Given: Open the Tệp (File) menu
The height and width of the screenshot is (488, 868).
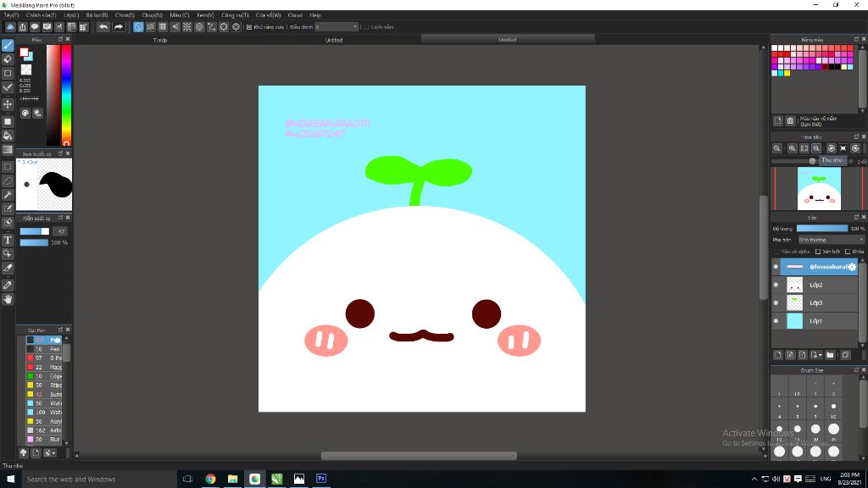Looking at the screenshot, I should (x=11, y=15).
